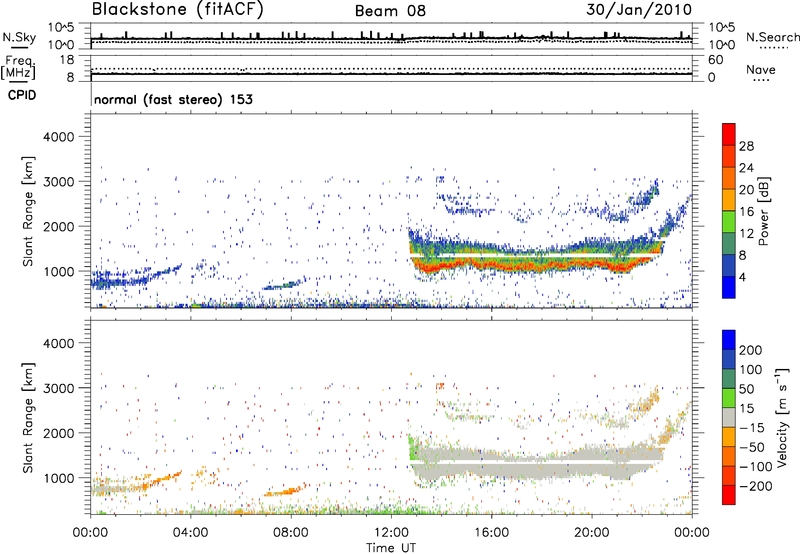The height and width of the screenshot is (554, 800).
Task: Click the "4000" tick on the power panel
Action: click(58, 137)
